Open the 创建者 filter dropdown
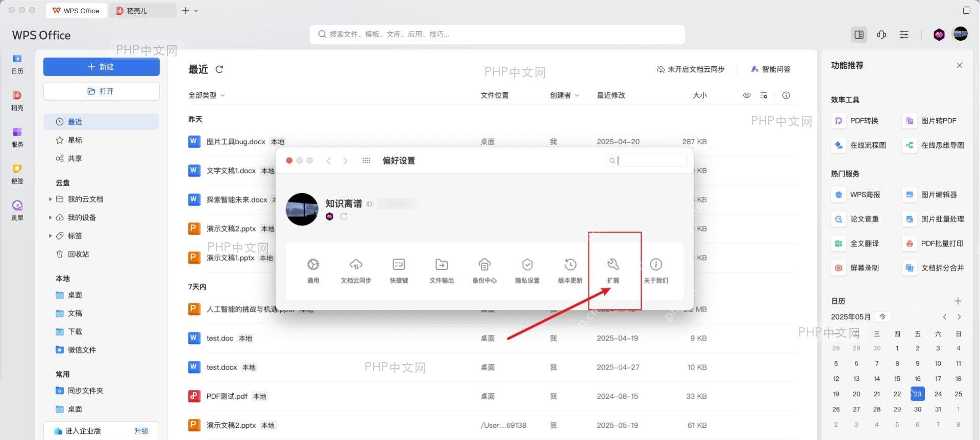 tap(565, 95)
